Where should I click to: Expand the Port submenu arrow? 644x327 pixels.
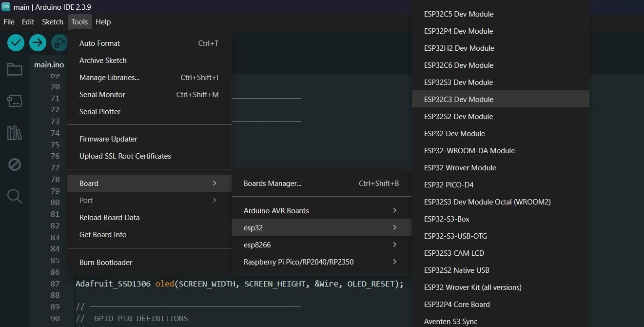pyautogui.click(x=215, y=200)
